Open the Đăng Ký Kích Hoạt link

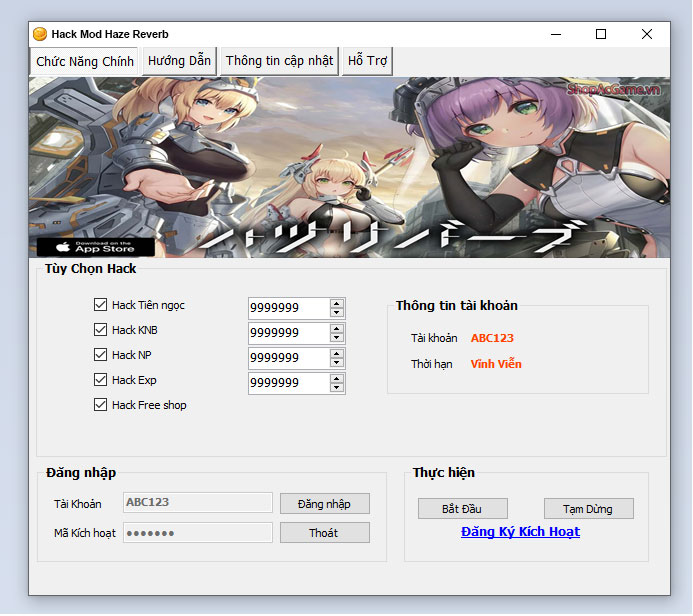click(520, 532)
